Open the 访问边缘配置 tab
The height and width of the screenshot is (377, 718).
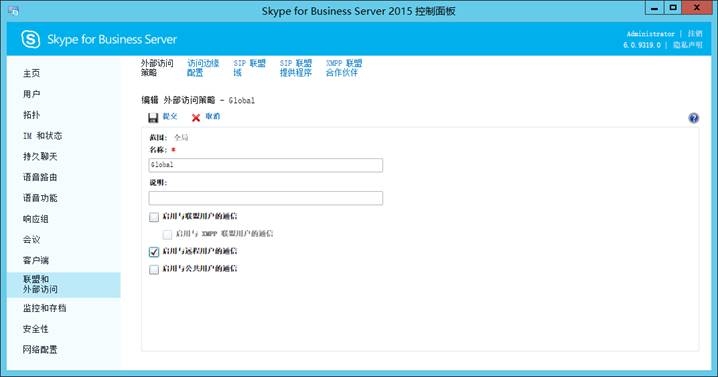(203, 68)
